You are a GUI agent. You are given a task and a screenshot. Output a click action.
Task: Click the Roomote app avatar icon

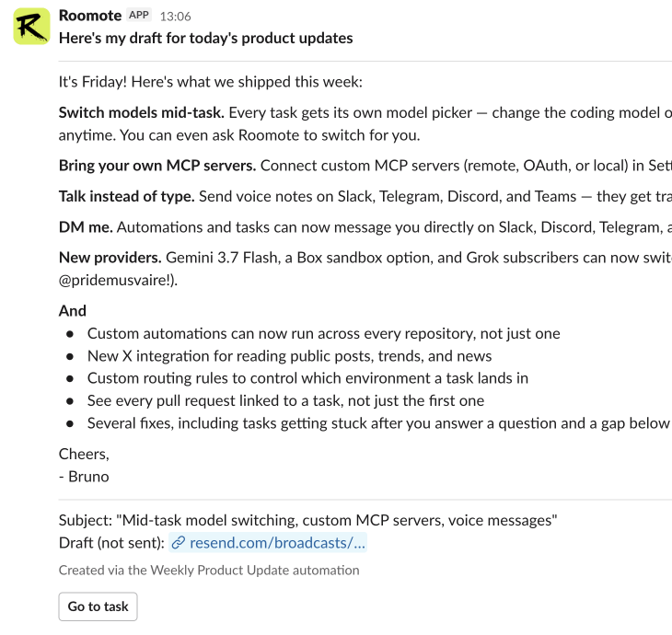pyautogui.click(x=31, y=26)
